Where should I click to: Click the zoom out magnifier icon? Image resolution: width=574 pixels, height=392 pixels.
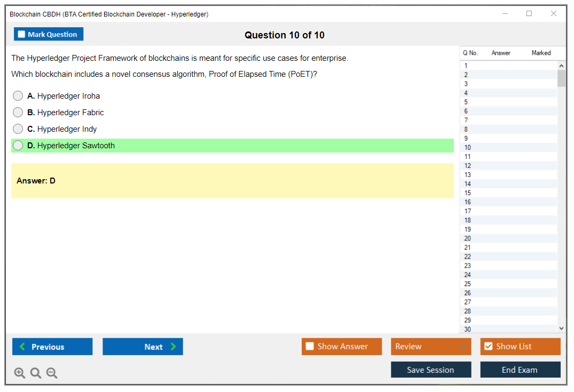52,373
